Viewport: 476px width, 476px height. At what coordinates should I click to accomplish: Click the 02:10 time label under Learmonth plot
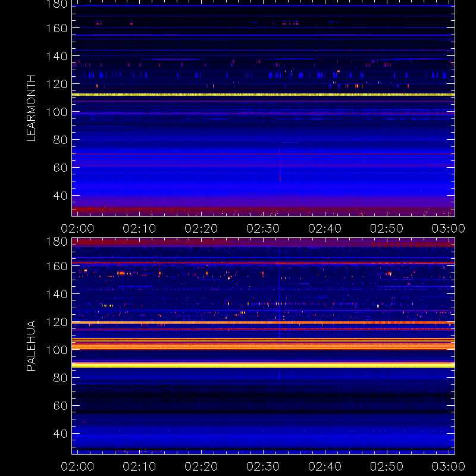[x=139, y=228]
